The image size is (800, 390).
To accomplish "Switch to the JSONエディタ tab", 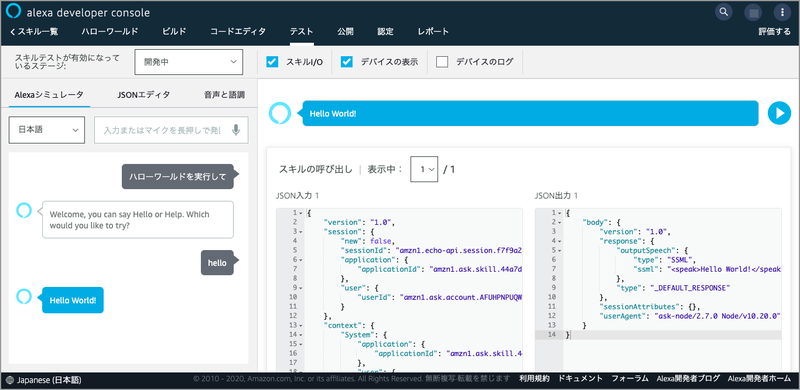I will (x=143, y=94).
